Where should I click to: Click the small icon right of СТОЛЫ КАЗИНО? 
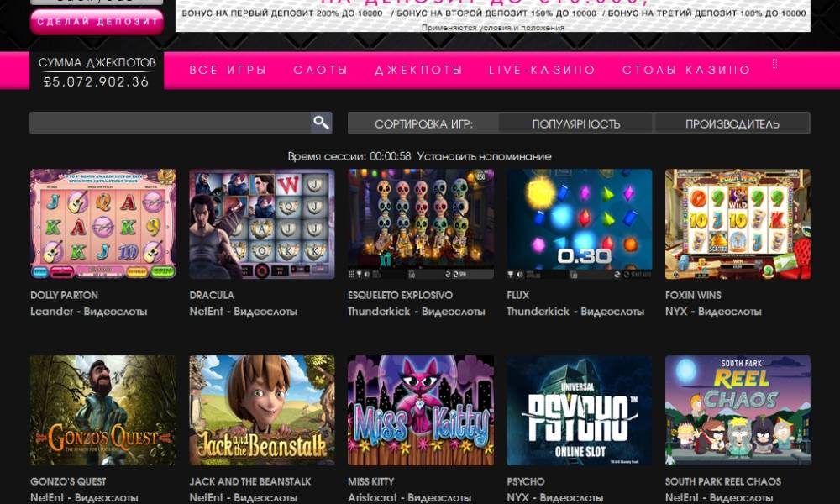coord(774,64)
